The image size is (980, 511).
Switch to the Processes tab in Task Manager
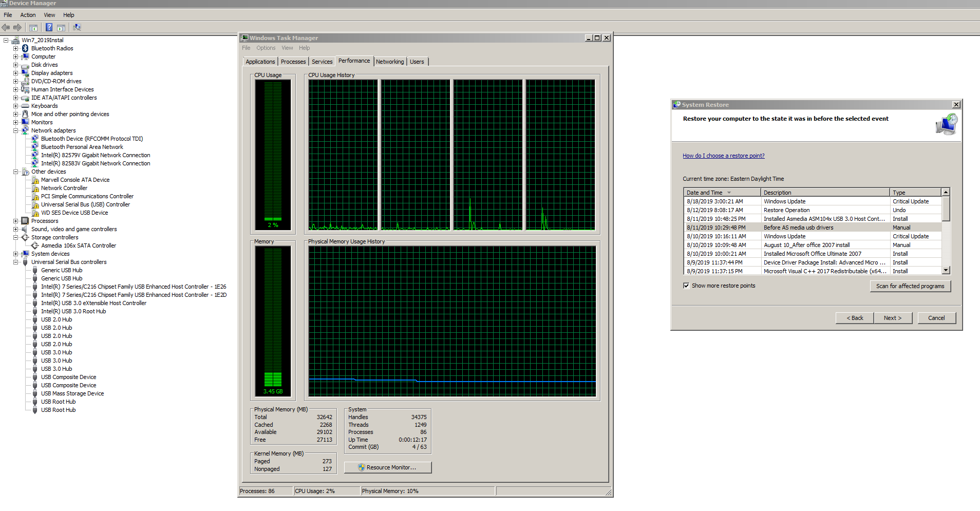[x=293, y=62]
